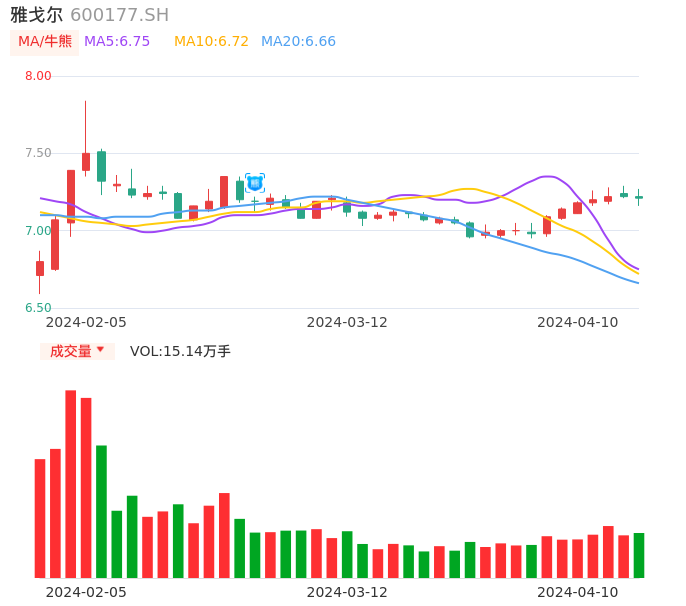Click the 2024-04-10 date under the volume chart
The image size is (686, 606).
click(578, 592)
